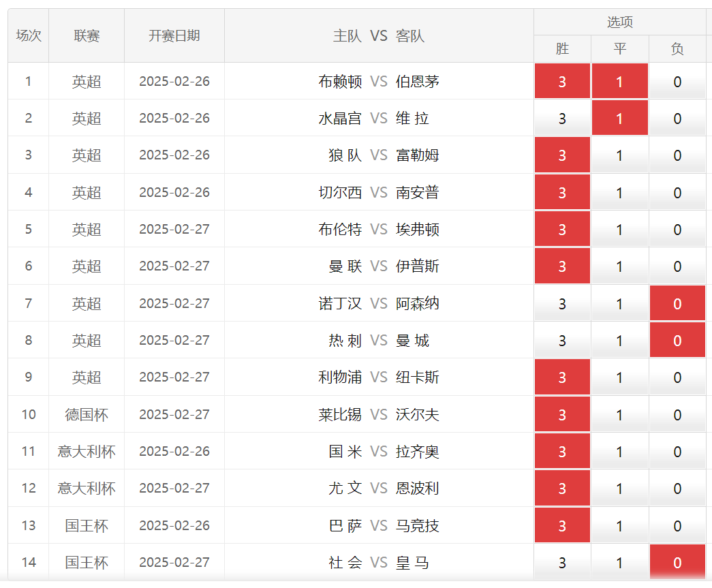Toggle the win (3) option for 布赖顿 VS 伯恩茅
This screenshot has width=712, height=588.
(562, 81)
